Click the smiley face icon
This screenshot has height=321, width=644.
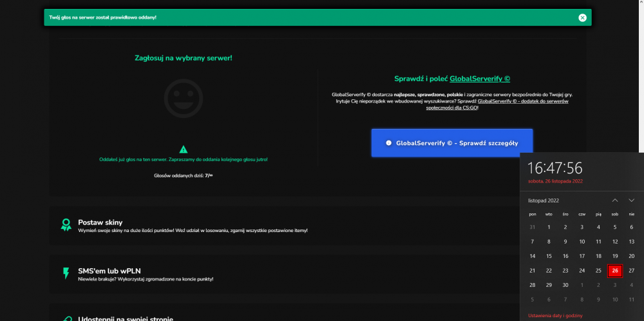(184, 99)
